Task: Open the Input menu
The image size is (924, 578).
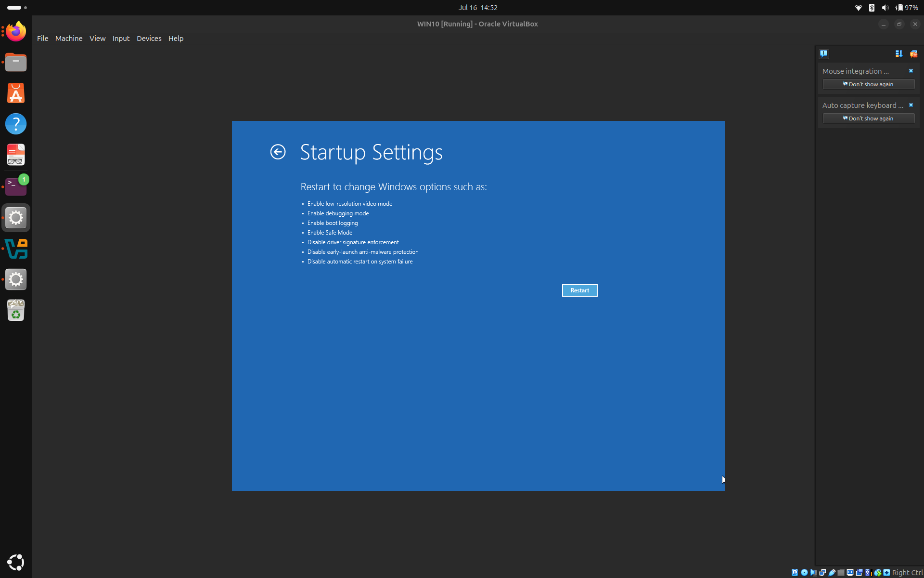Action: point(121,39)
